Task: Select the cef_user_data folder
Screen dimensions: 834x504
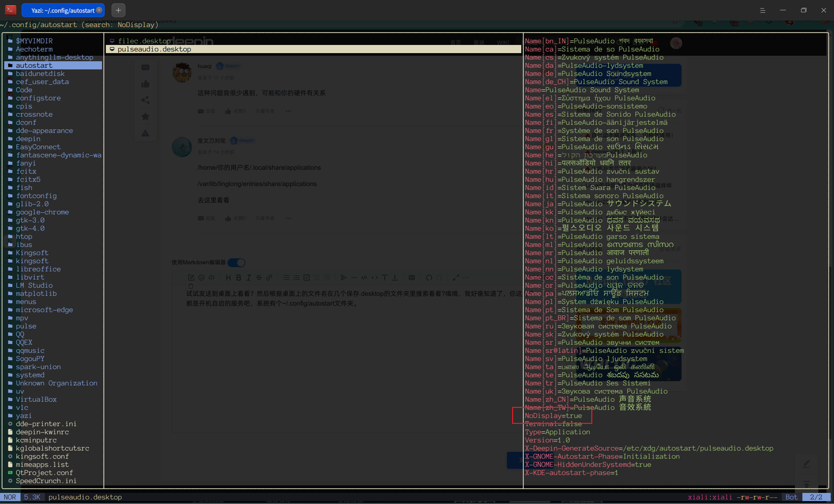Action: pos(53,81)
